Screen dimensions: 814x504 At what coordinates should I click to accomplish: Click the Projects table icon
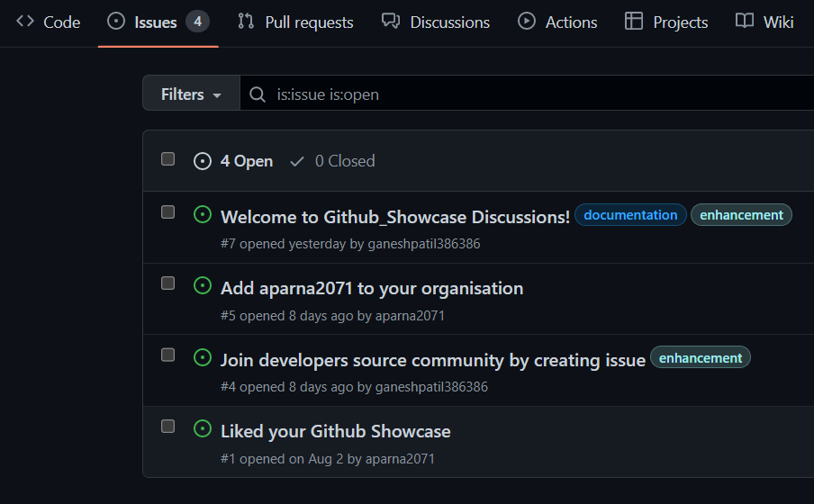tap(633, 22)
